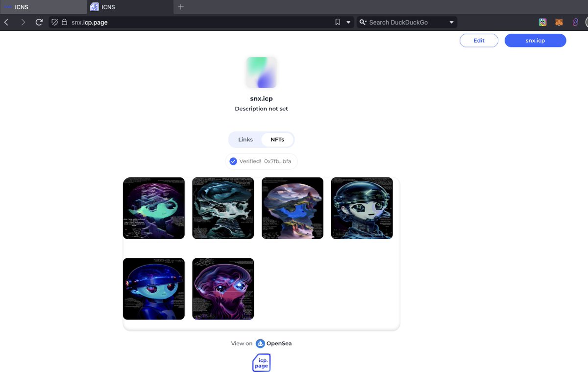This screenshot has width=588, height=372.
Task: Click the padlock site security icon
Action: [64, 22]
